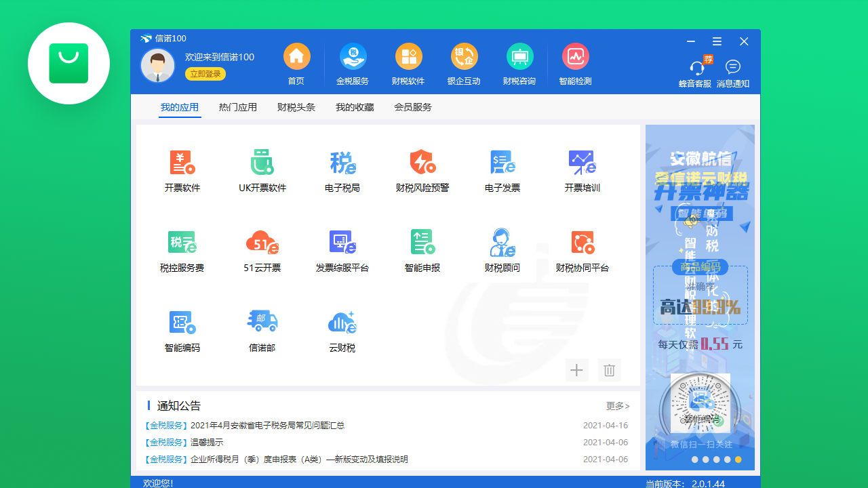The height and width of the screenshot is (488, 868).
Task: Select the first banner carousel dot
Action: (694, 460)
